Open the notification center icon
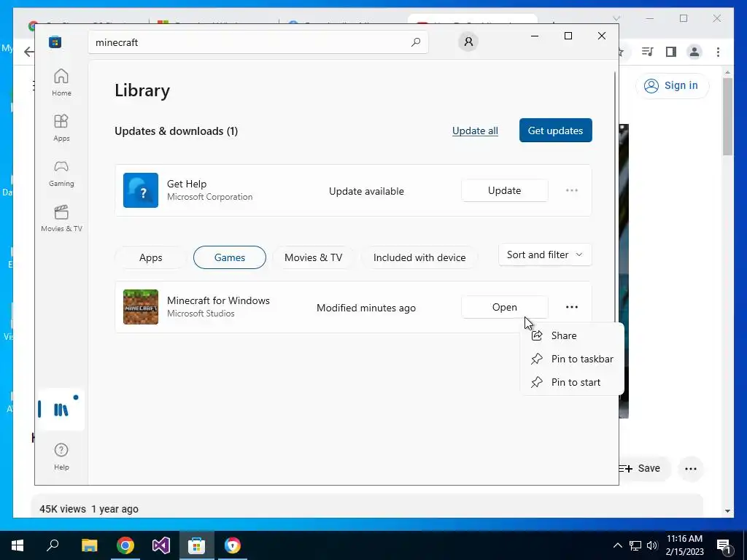The image size is (747, 560). 724,545
